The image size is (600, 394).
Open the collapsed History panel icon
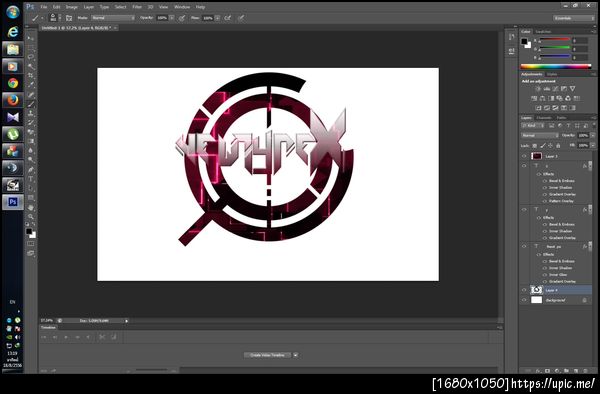click(x=512, y=37)
